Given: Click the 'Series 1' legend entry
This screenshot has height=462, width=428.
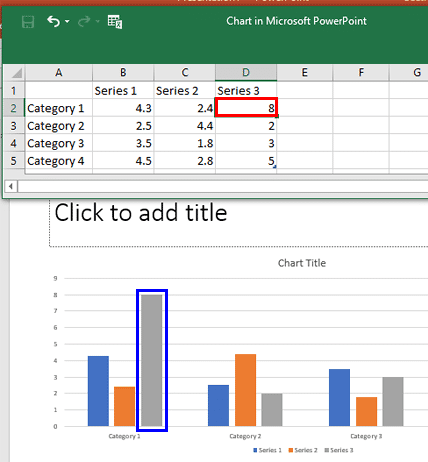Looking at the screenshot, I should point(267,450).
